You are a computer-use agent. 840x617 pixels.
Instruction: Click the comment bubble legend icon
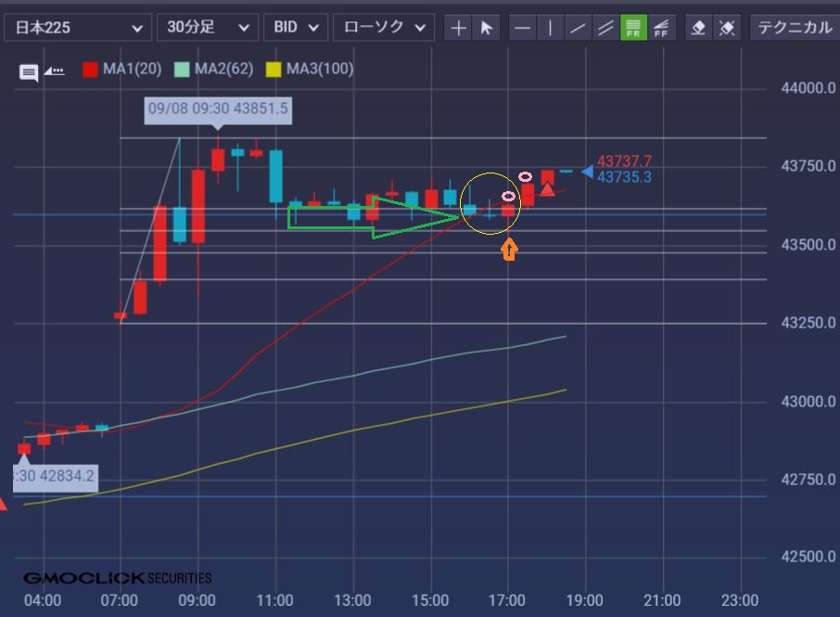pyautogui.click(x=29, y=71)
